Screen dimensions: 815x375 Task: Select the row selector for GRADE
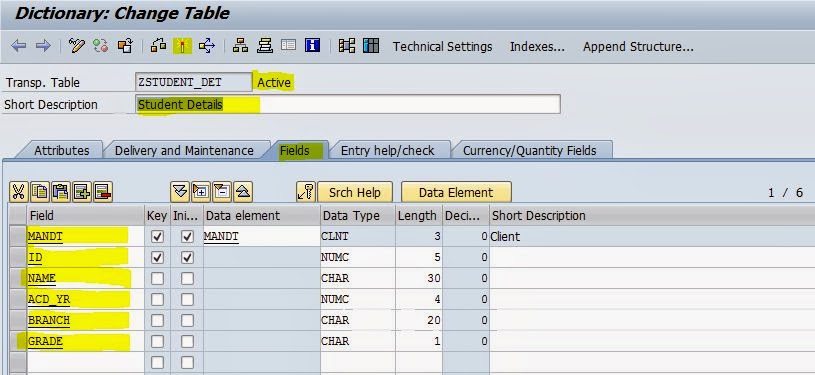point(18,341)
